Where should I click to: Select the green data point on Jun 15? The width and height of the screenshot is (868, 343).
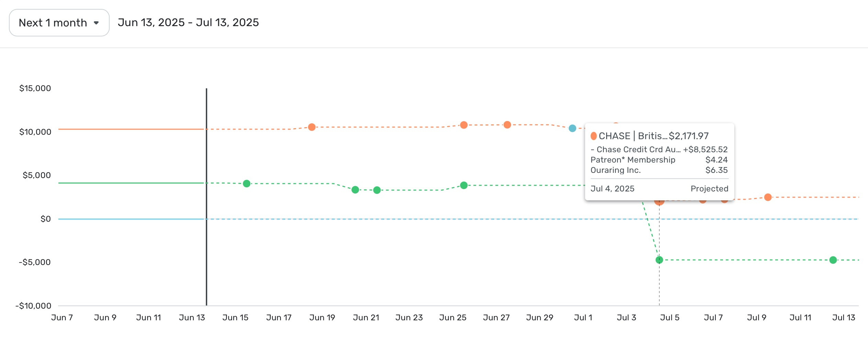coord(247,183)
